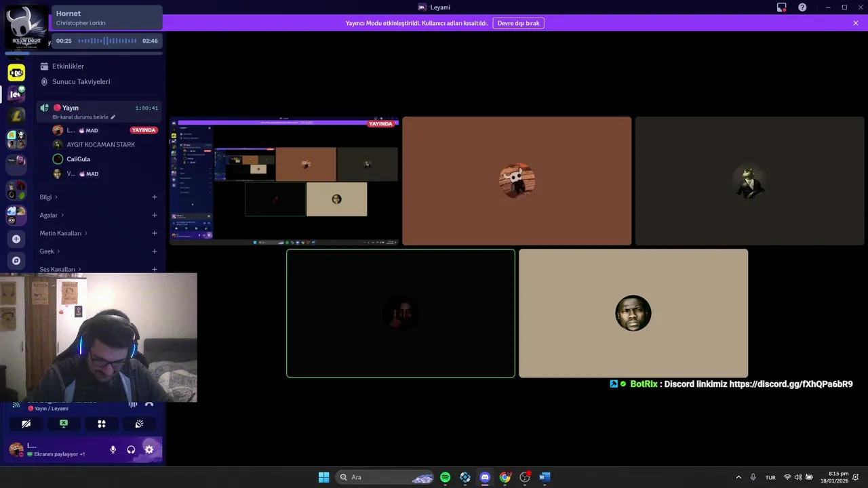Expand the Geek category
Viewport: 868px width, 488px height.
point(50,251)
